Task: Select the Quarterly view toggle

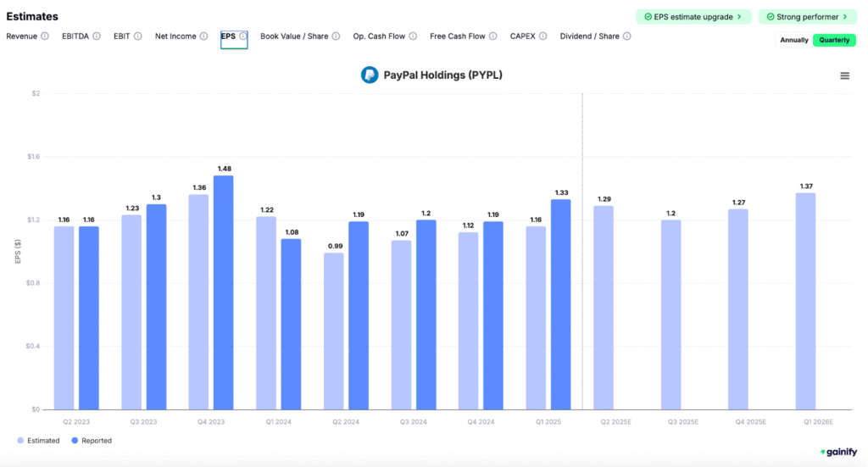Action: click(x=834, y=40)
